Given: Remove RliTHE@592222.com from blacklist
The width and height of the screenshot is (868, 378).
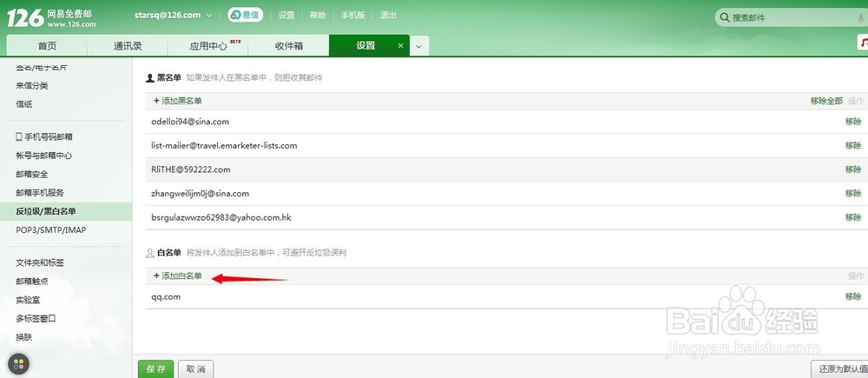Looking at the screenshot, I should [853, 169].
